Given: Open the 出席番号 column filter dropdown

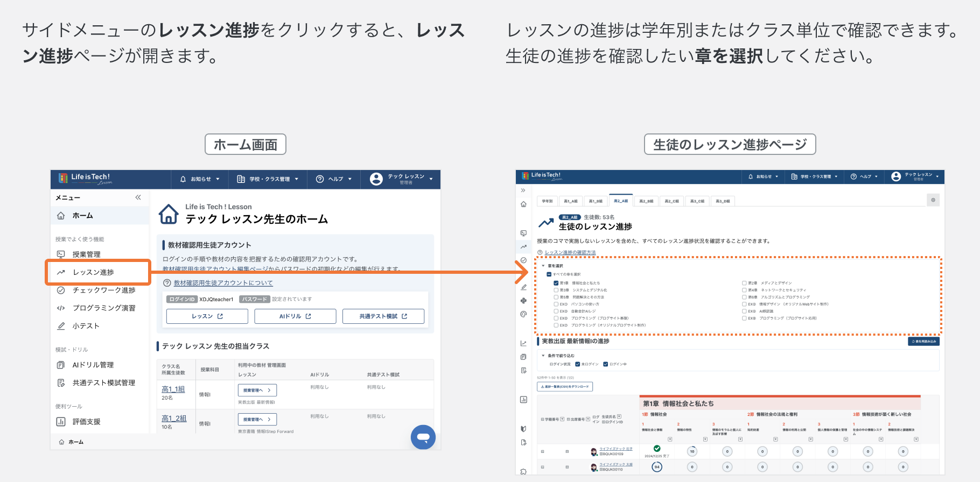Looking at the screenshot, I should coord(588,419).
